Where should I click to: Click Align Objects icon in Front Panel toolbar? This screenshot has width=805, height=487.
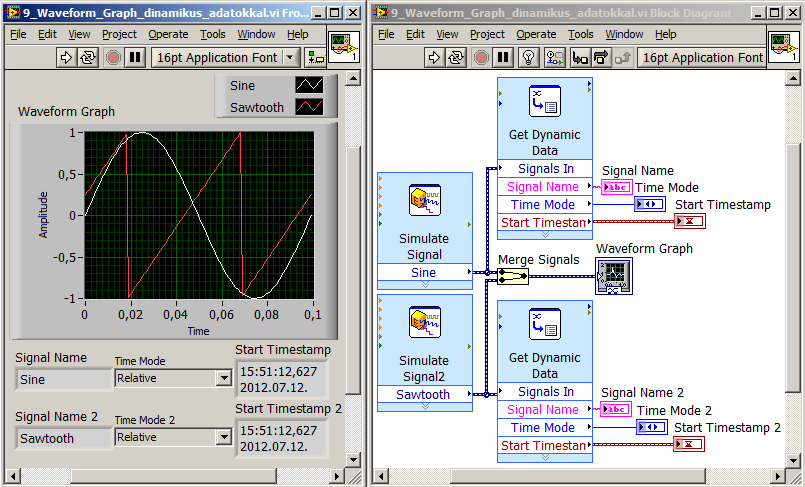click(315, 57)
